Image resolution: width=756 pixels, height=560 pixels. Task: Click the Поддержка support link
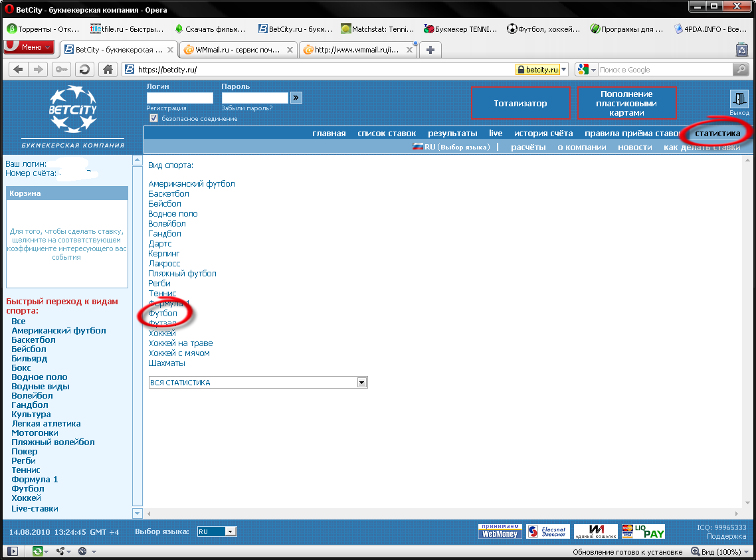tap(726, 536)
